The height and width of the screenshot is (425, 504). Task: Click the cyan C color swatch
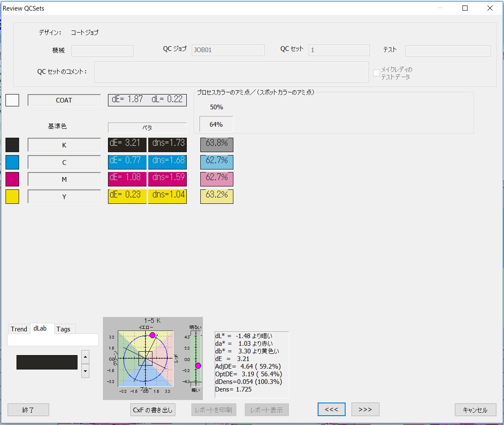pos(12,162)
